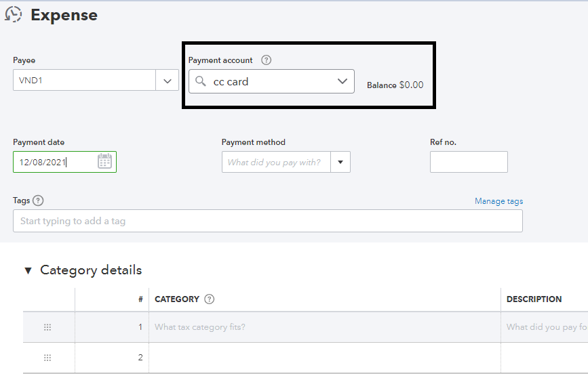Click the Tags help question icon
This screenshot has width=588, height=380.
pos(38,200)
